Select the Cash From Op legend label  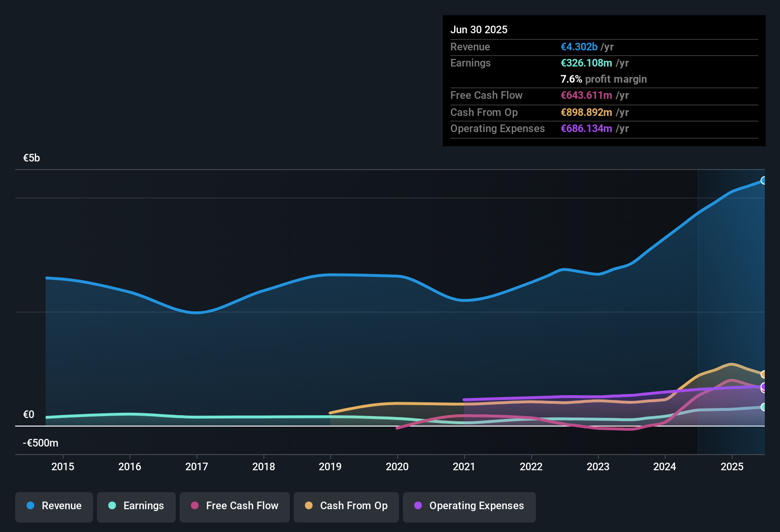353,506
